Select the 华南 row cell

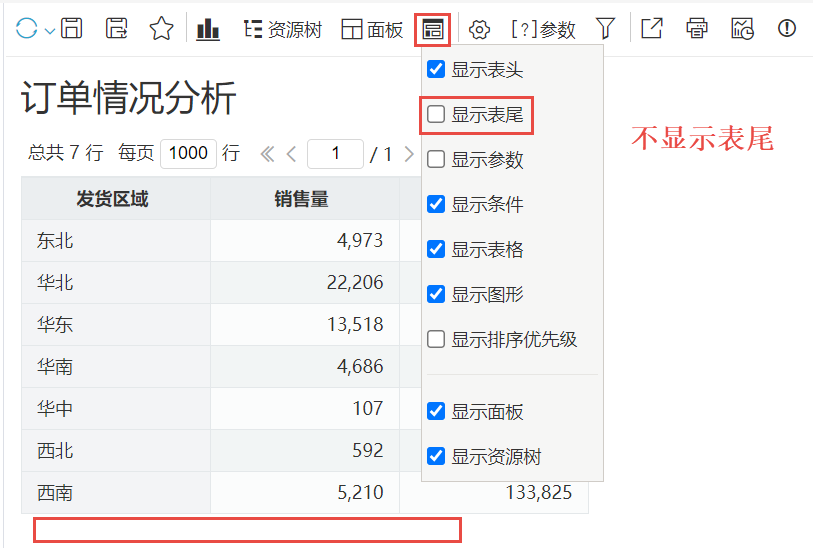tap(116, 367)
